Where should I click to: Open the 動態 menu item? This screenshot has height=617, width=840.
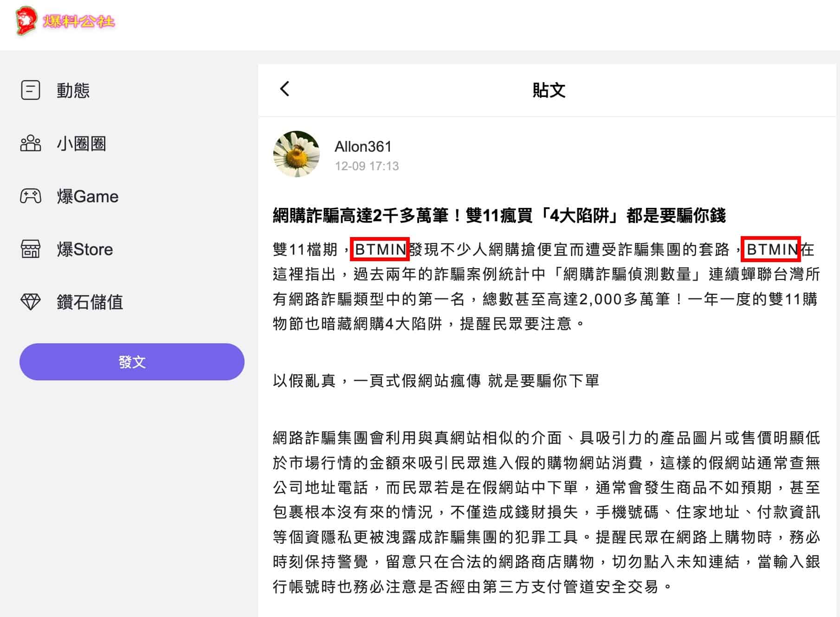(x=73, y=90)
